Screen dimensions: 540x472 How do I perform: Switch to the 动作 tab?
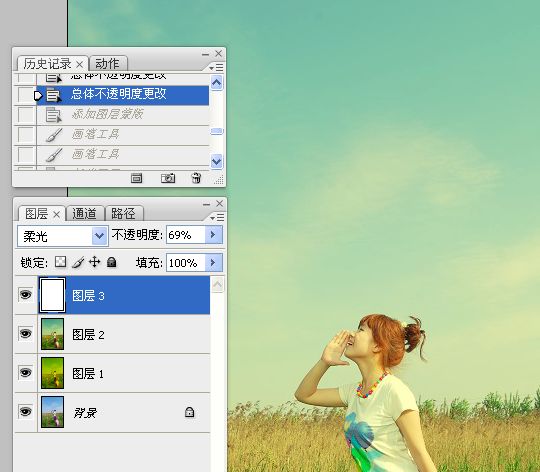point(108,64)
